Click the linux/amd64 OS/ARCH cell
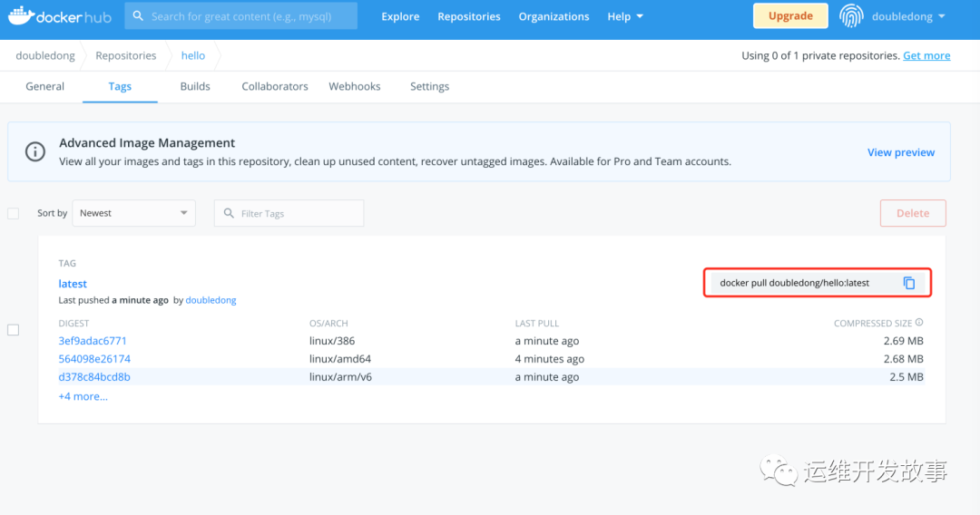 pos(340,359)
